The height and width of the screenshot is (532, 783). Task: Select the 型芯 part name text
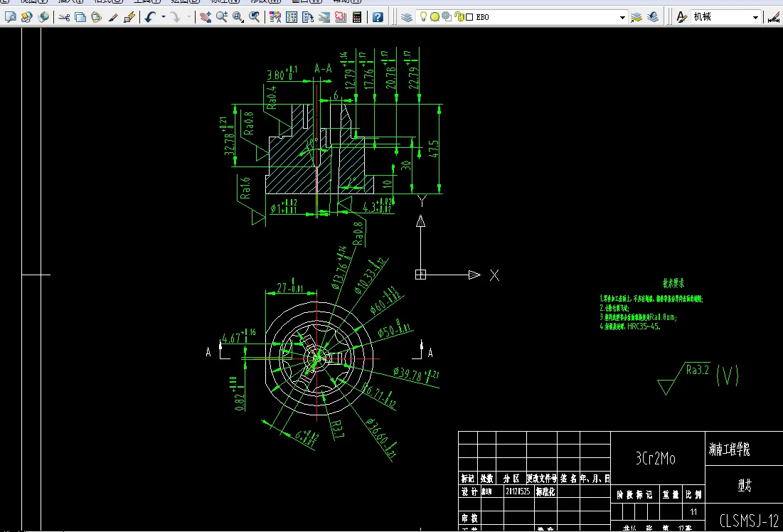(x=744, y=485)
